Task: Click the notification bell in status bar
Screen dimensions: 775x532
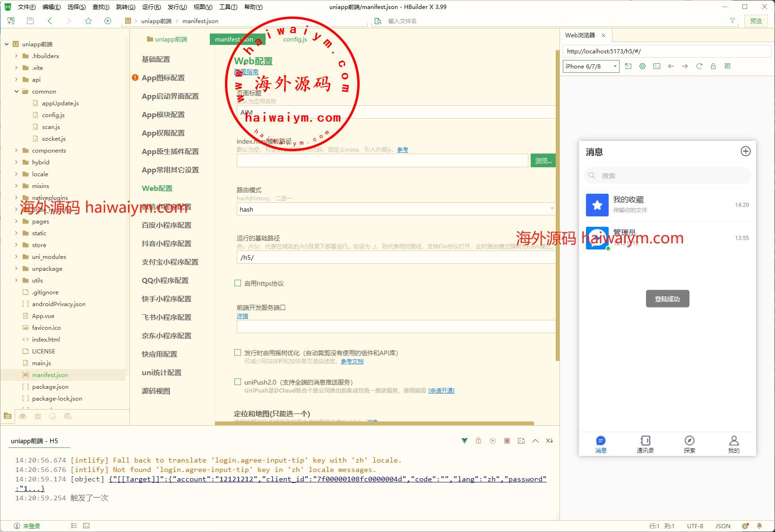Action: (x=759, y=526)
